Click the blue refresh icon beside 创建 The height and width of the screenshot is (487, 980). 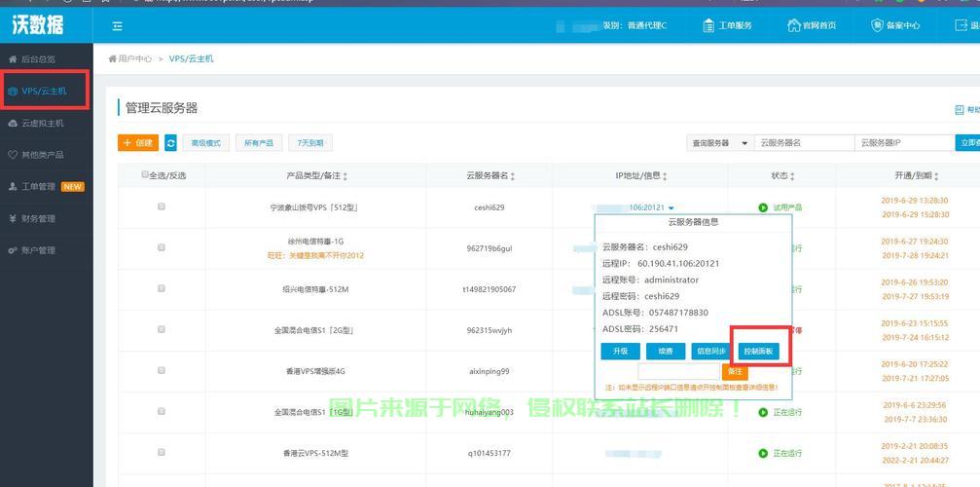[x=171, y=143]
